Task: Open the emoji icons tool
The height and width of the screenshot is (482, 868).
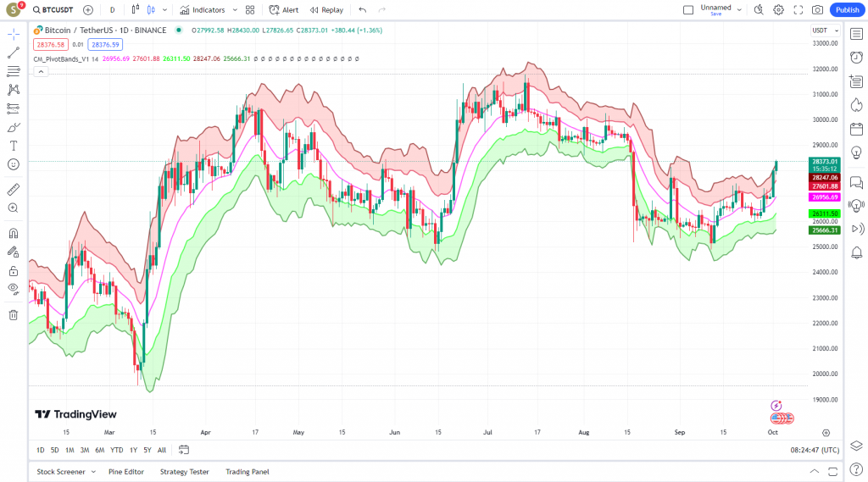Action: click(x=14, y=164)
